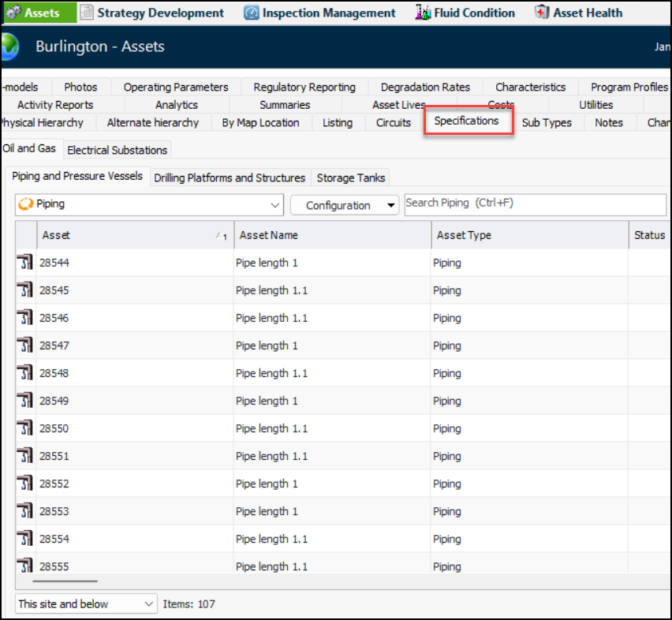Click the Inspection Management clock icon
The height and width of the screenshot is (620, 672).
click(252, 13)
